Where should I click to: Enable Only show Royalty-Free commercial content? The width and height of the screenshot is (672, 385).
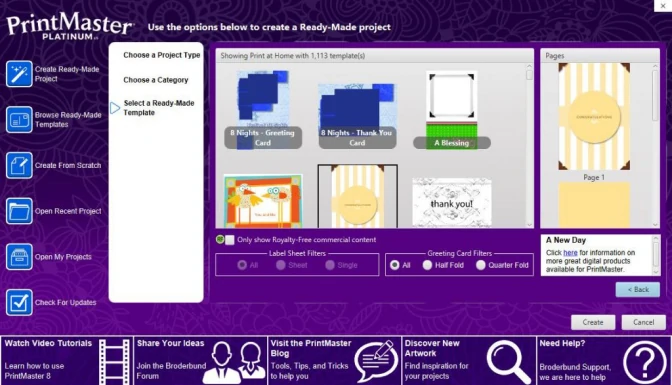[x=230, y=240]
